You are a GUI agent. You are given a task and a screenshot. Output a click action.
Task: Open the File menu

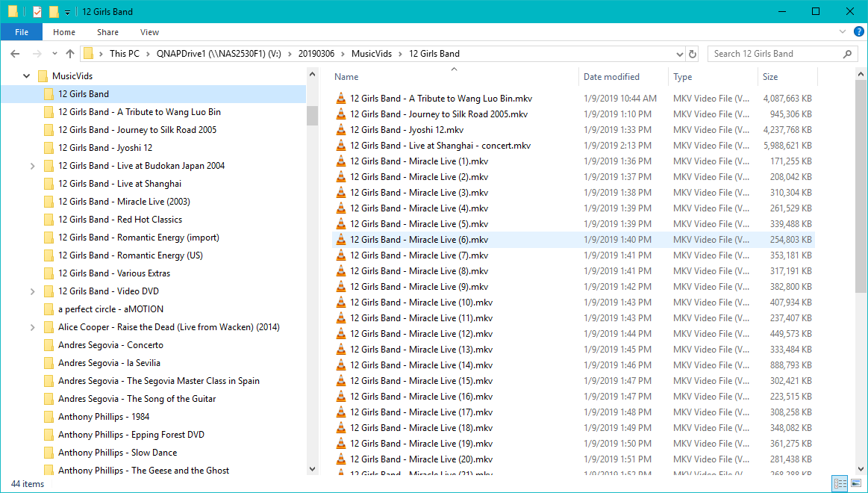(22, 32)
